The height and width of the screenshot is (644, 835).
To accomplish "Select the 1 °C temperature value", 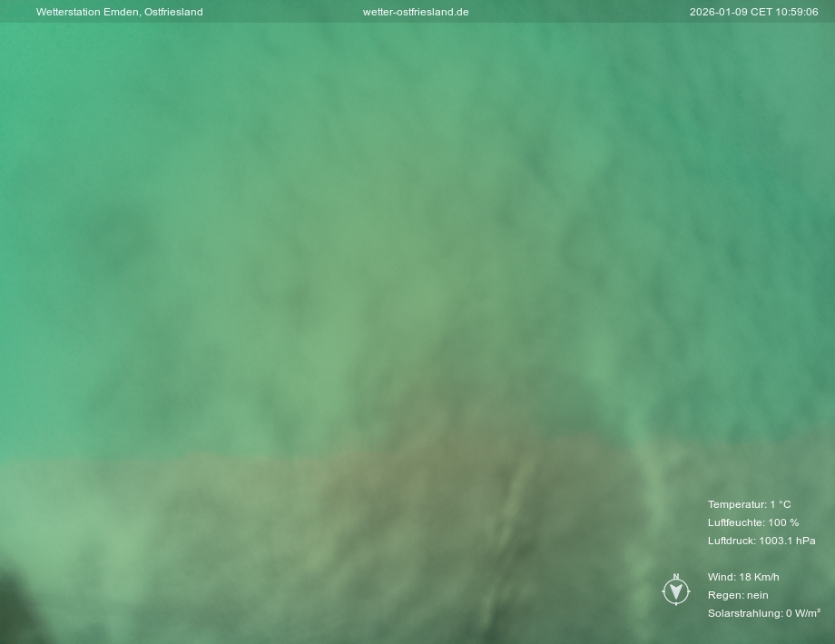I will click(781, 504).
